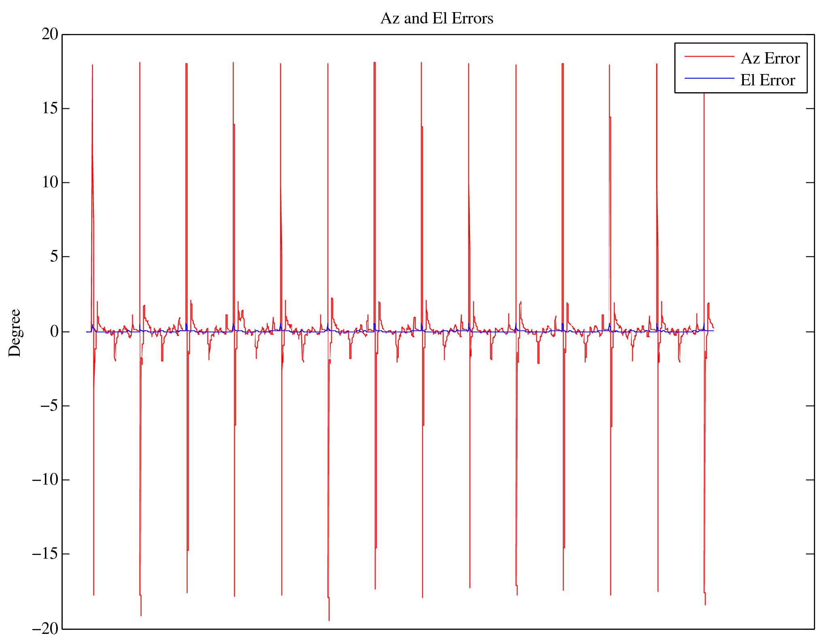The height and width of the screenshot is (644, 826).
Task: Click the right-side tick mark at −15
Action: [x=809, y=554]
